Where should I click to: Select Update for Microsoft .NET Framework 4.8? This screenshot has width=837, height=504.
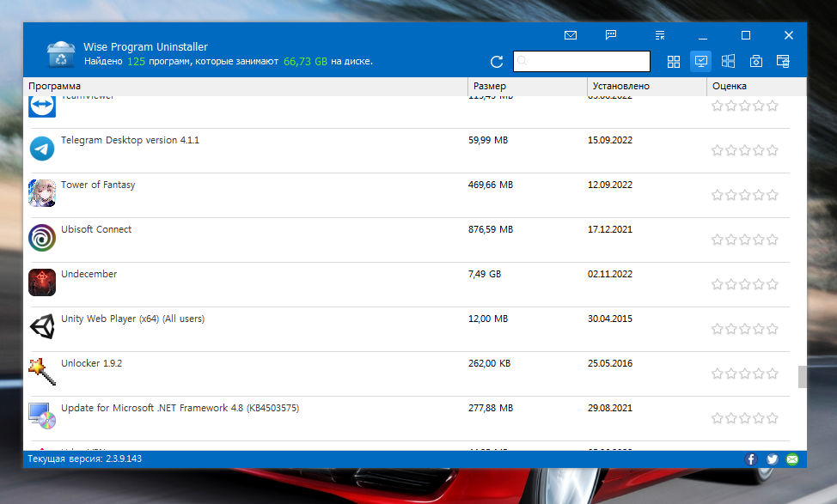pyautogui.click(x=180, y=408)
